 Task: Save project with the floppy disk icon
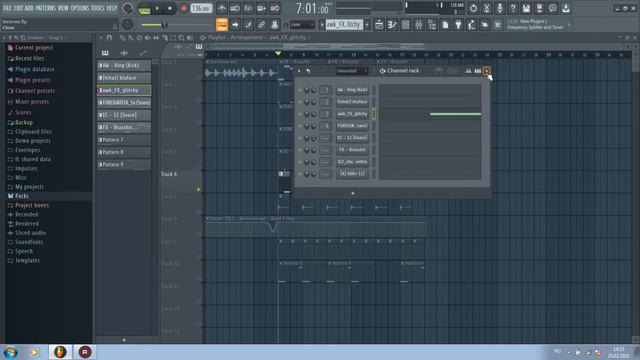coord(526,8)
